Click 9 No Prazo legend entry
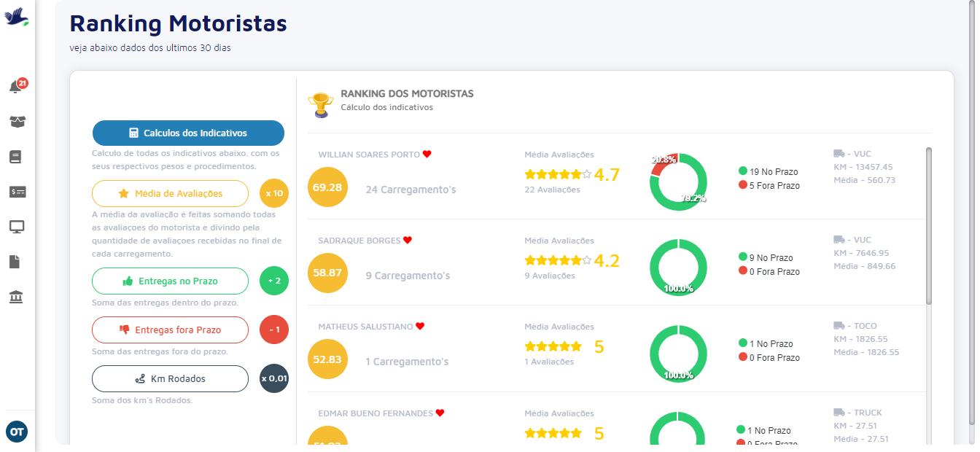This screenshot has height=452, width=980. tap(766, 257)
